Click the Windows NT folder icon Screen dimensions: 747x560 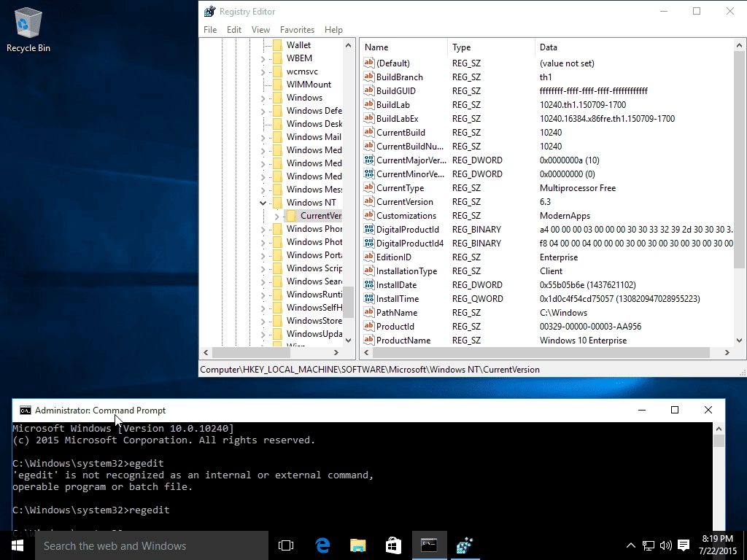point(277,203)
